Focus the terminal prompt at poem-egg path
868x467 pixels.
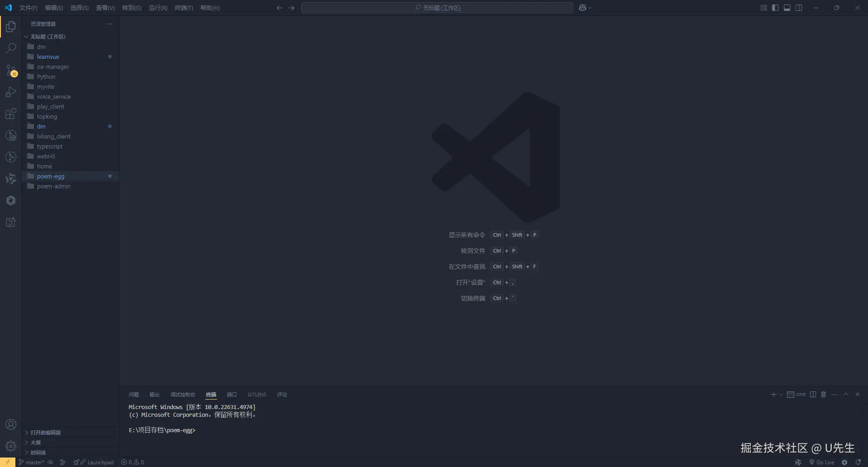[x=162, y=430]
